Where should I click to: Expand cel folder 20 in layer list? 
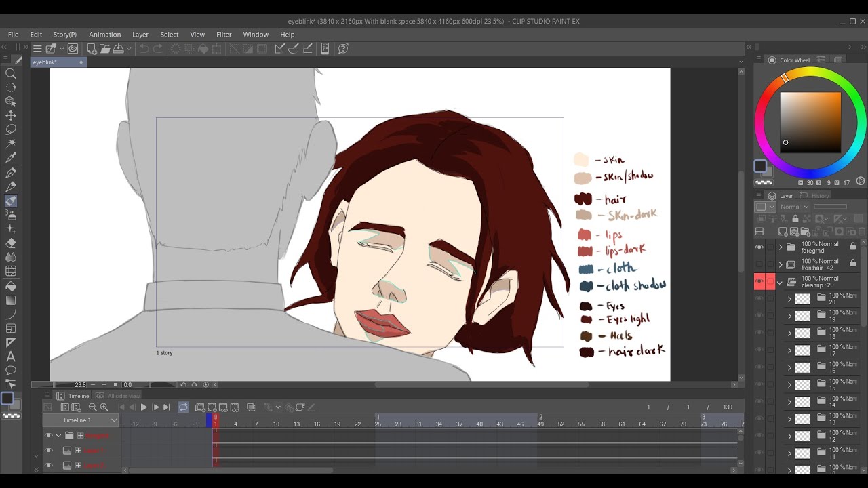coord(789,299)
